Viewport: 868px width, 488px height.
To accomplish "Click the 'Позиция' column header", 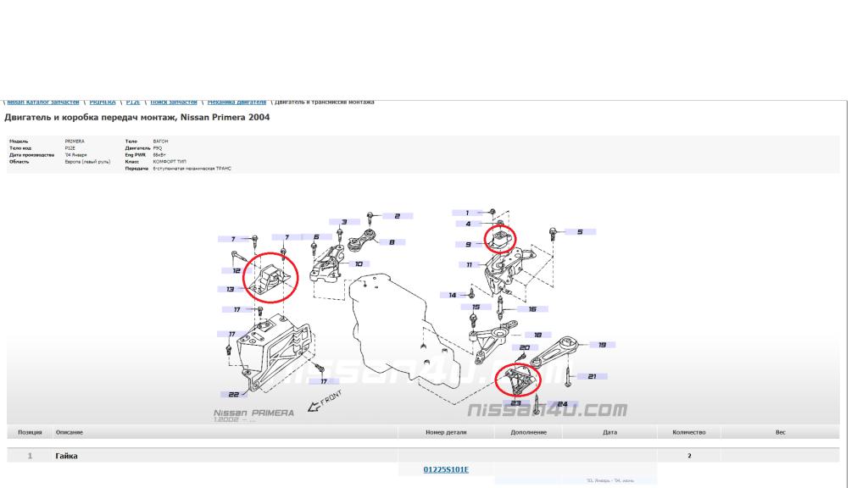I will pyautogui.click(x=30, y=432).
